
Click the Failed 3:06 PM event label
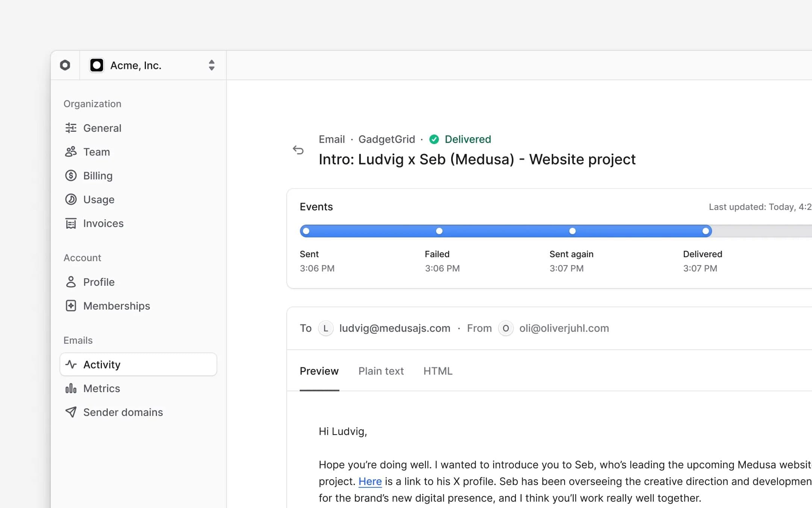point(442,261)
